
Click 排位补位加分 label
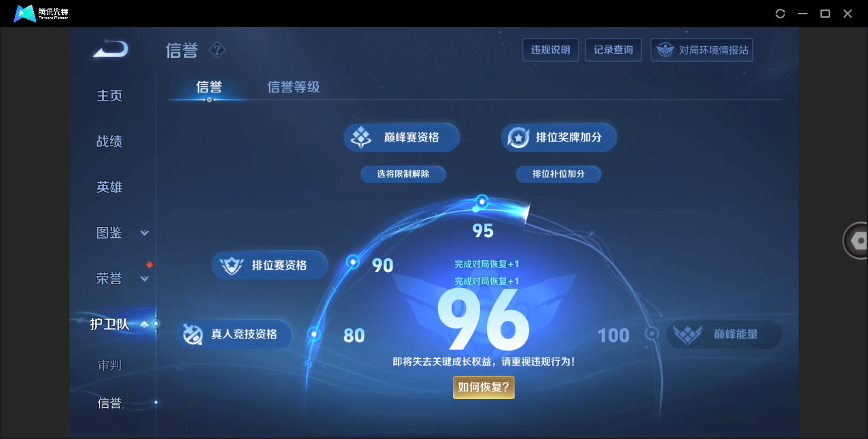(x=559, y=174)
